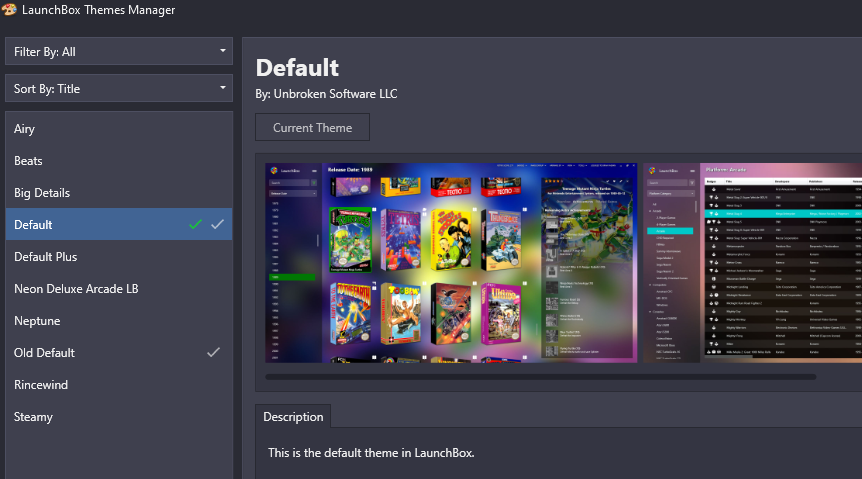Image resolution: width=862 pixels, height=479 pixels.
Task: Open the first Default theme preview screenshot
Action: click(x=451, y=262)
